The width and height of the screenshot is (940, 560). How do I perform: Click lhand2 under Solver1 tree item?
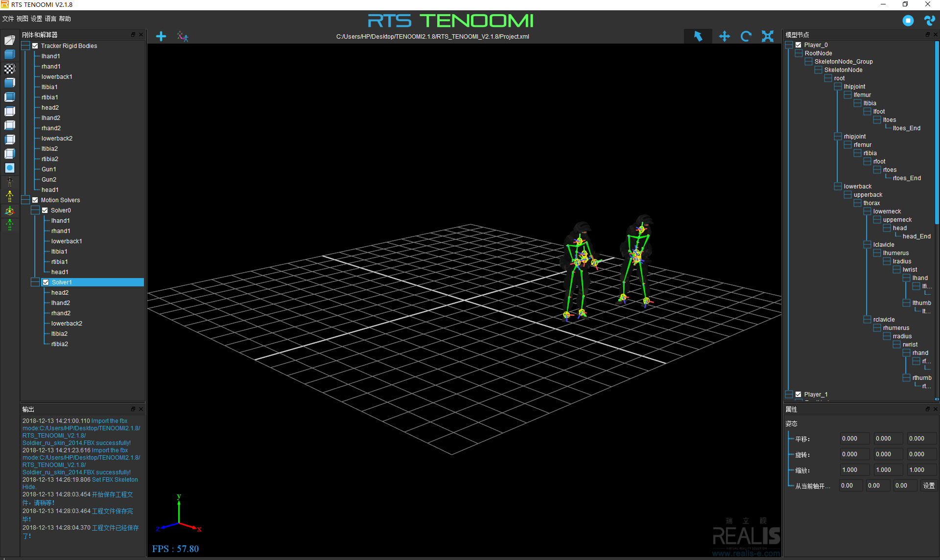tap(60, 303)
